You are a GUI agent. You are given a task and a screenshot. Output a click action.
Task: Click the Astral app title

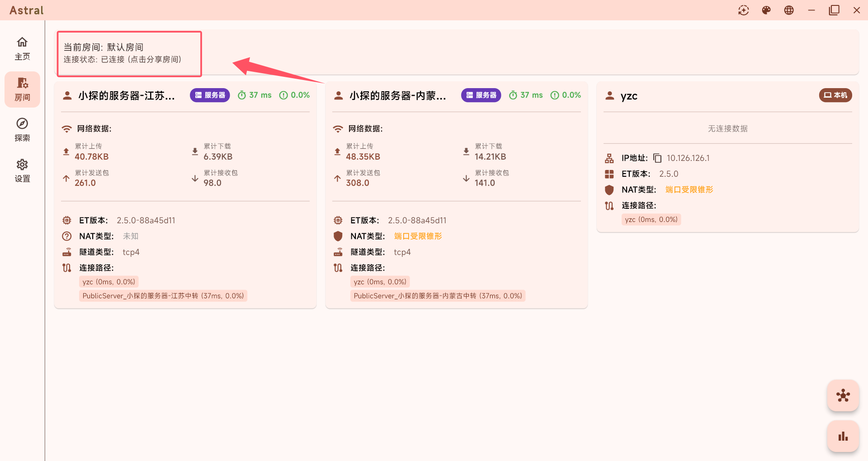[26, 10]
